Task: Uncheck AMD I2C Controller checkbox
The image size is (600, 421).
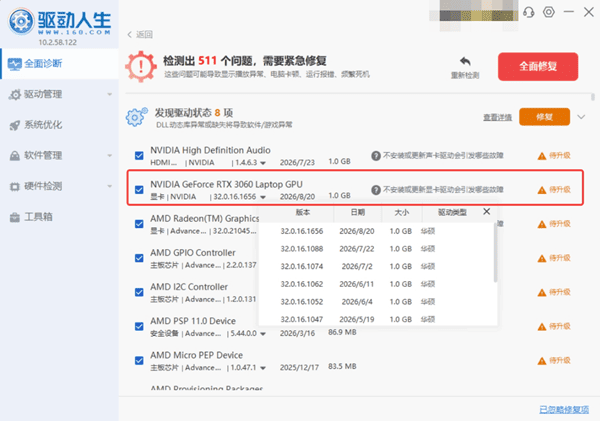Action: [139, 292]
